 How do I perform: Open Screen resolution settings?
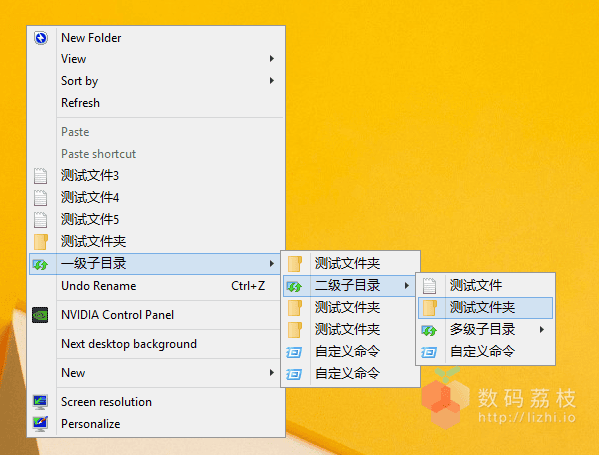click(x=157, y=402)
